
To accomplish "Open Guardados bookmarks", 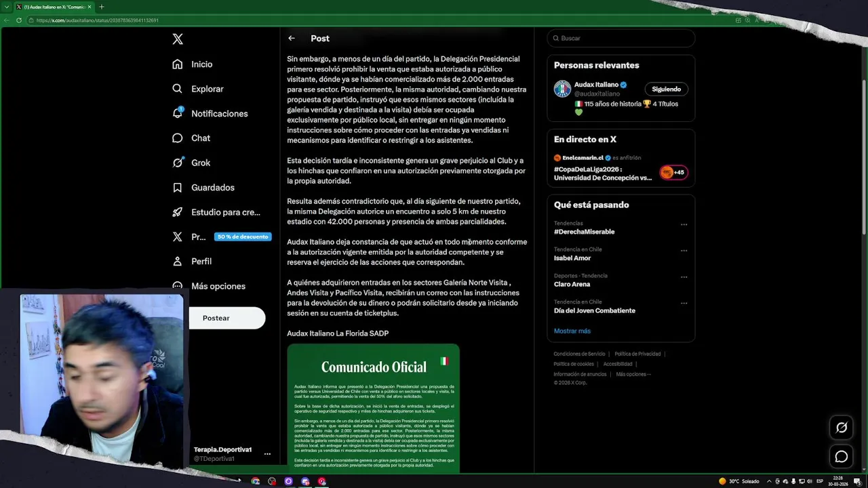I will coord(203,188).
